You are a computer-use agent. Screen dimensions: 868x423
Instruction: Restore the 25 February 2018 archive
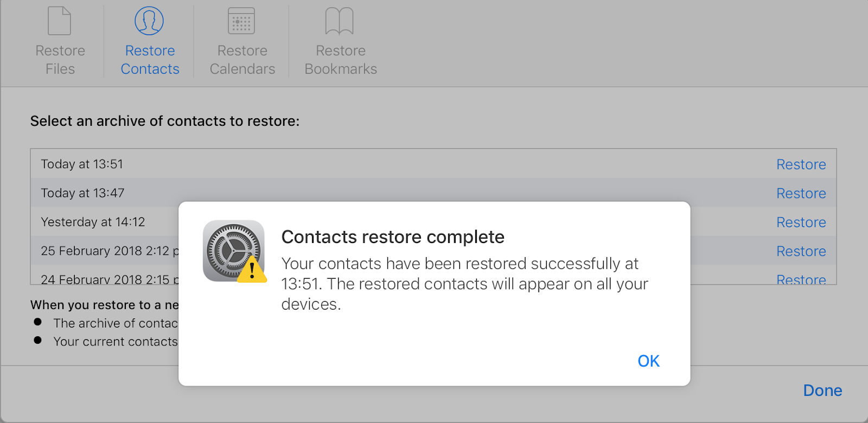click(801, 251)
